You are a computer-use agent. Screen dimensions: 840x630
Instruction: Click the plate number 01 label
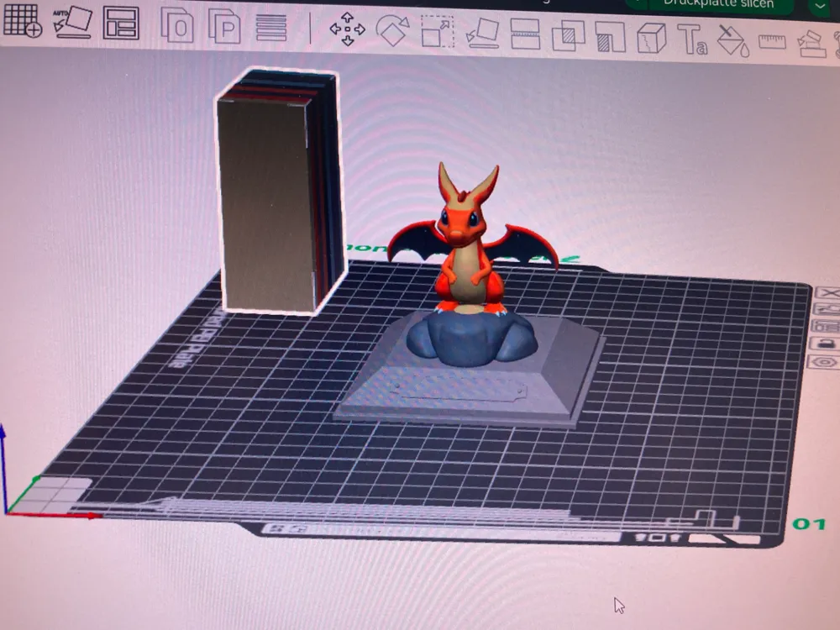(810, 523)
